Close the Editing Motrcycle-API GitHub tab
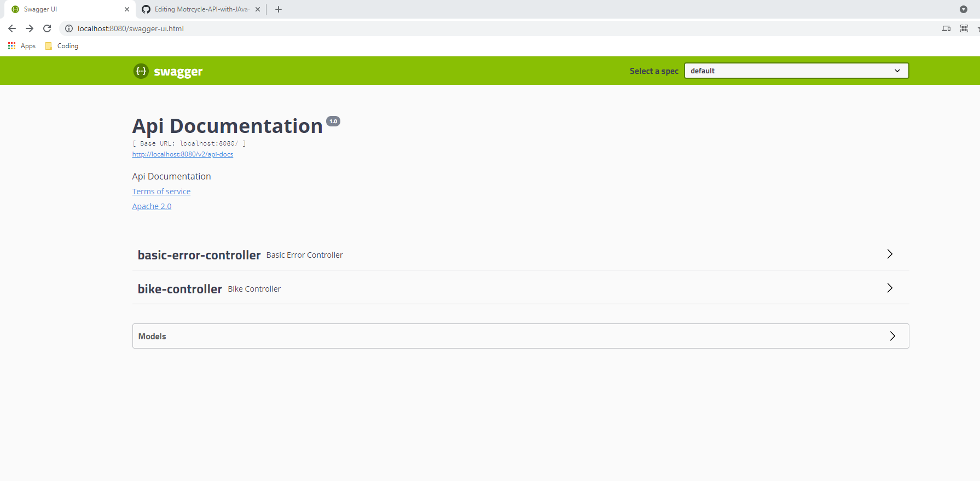Screen dimensions: 980x481 (258, 9)
